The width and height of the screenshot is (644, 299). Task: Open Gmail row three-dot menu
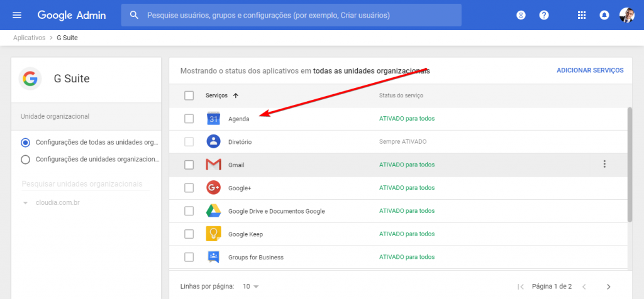[x=604, y=164]
